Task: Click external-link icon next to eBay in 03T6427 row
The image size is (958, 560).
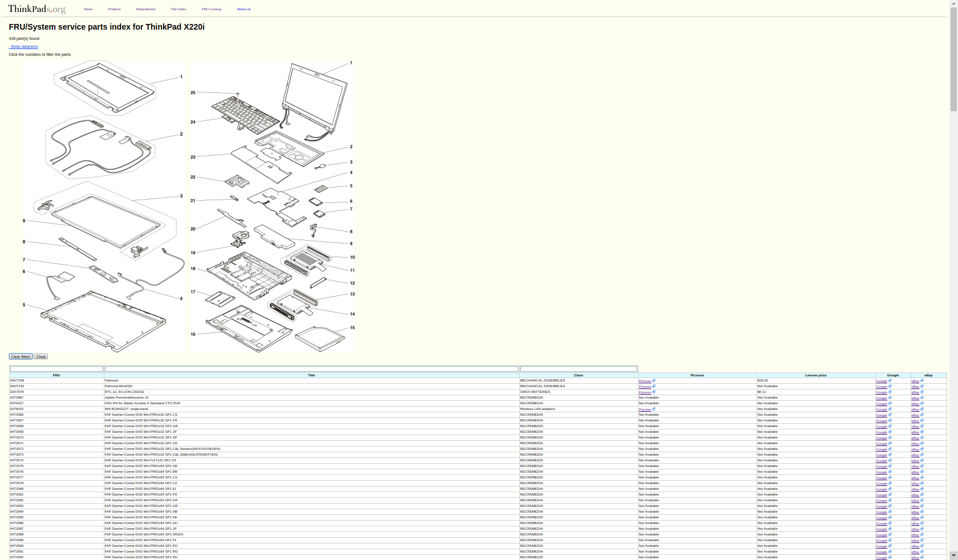Action: (x=922, y=403)
